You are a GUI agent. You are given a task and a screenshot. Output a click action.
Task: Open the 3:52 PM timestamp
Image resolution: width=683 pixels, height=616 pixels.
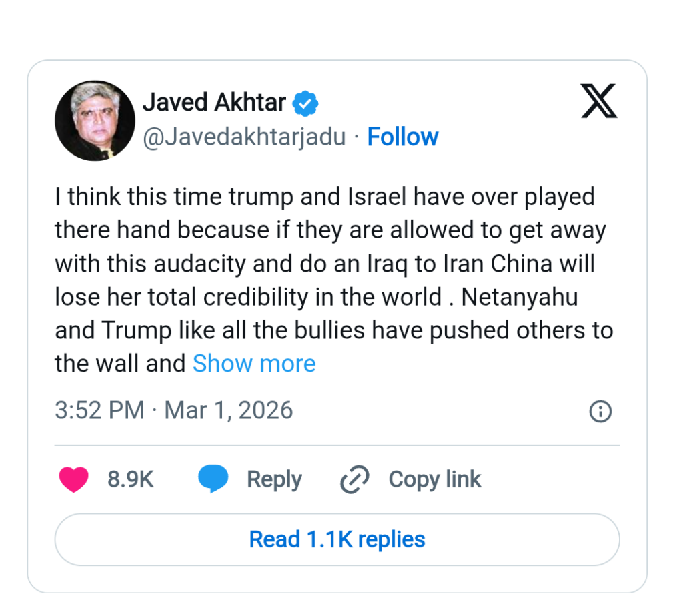coord(99,410)
